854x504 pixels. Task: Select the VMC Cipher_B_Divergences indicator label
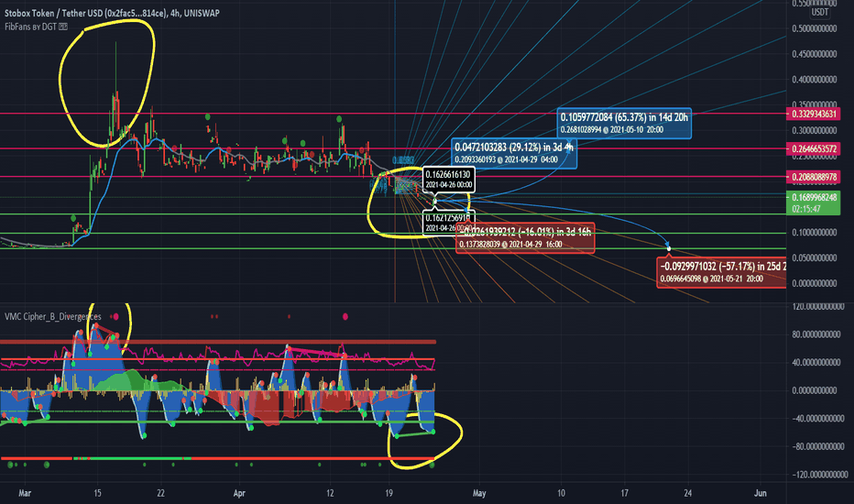[53, 316]
